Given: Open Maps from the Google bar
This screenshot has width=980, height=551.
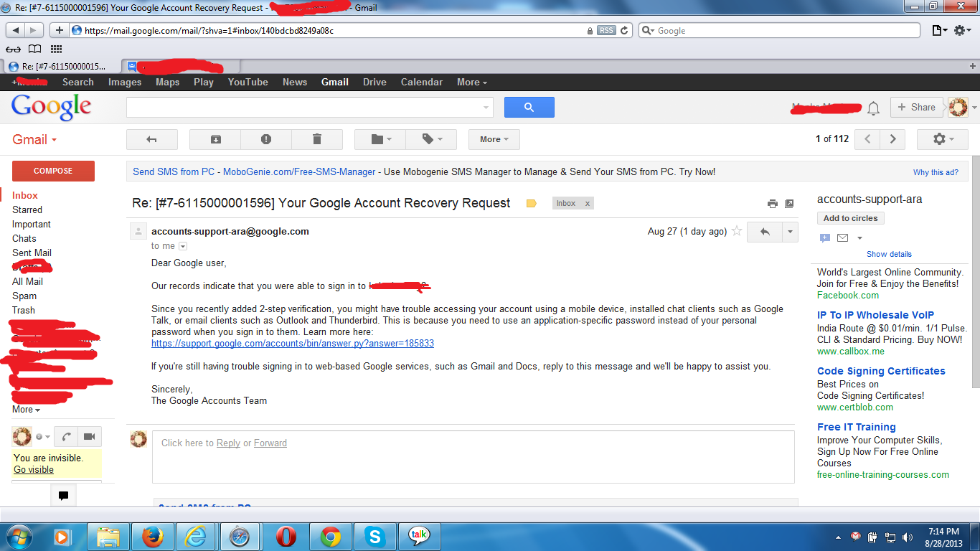Looking at the screenshot, I should pyautogui.click(x=168, y=83).
